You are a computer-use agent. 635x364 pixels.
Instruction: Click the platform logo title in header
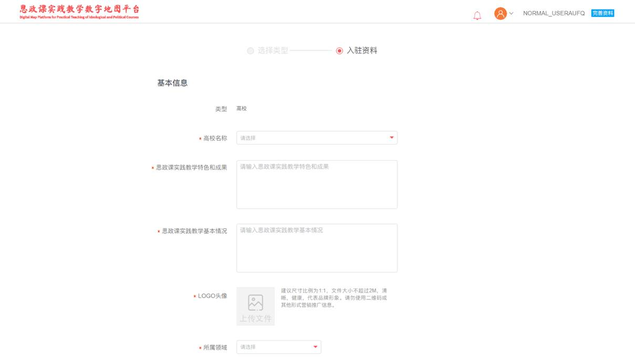79,9
